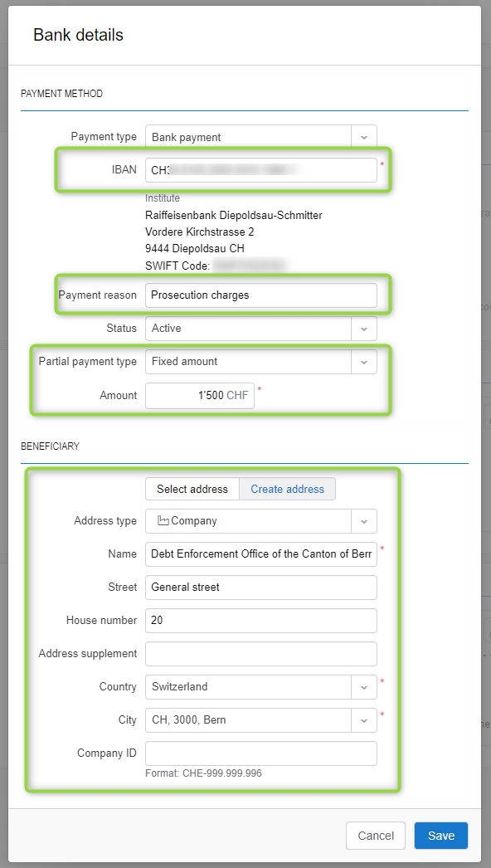This screenshot has height=868, width=491.
Task: Expand the City dropdown chevron
Action: point(364,720)
